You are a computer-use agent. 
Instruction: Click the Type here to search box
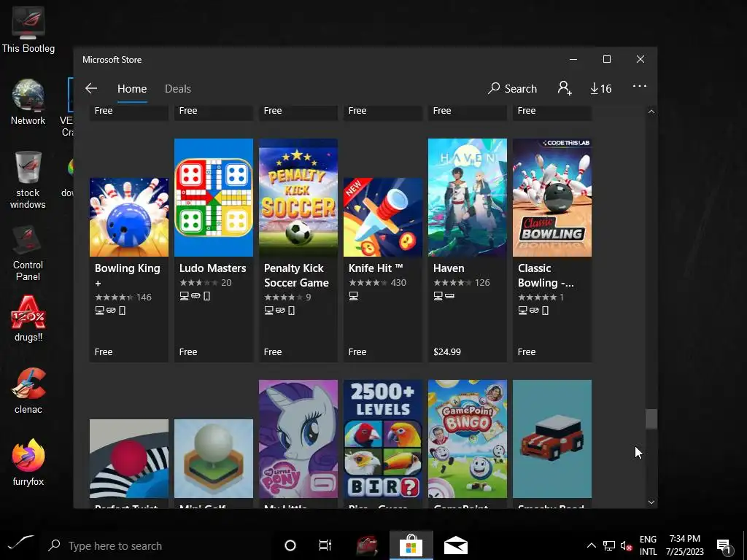(158, 545)
